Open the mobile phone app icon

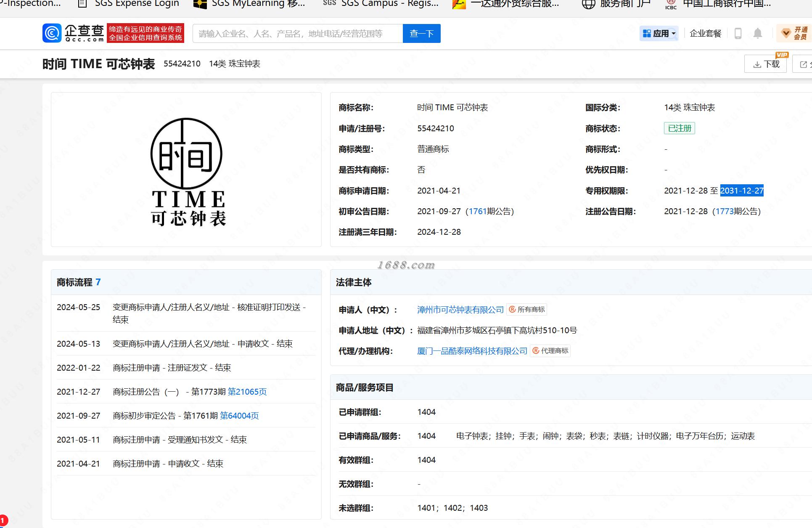click(x=738, y=34)
